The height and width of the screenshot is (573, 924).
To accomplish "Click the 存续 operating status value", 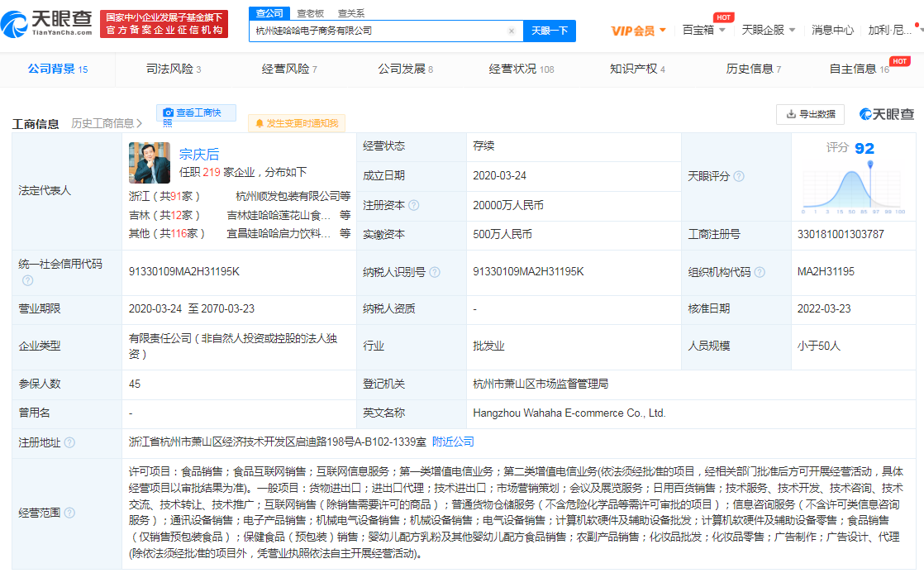I will click(x=483, y=146).
